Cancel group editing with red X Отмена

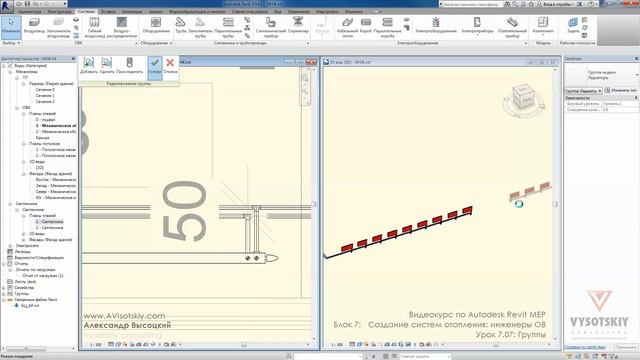[x=170, y=66]
